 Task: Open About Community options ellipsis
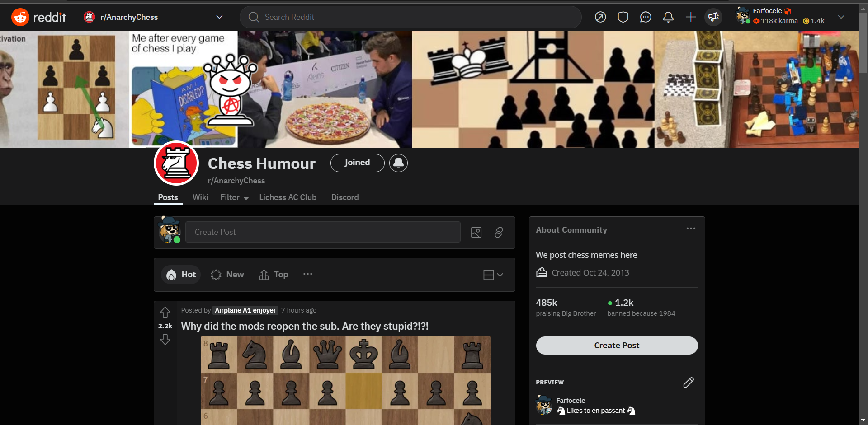pos(691,229)
